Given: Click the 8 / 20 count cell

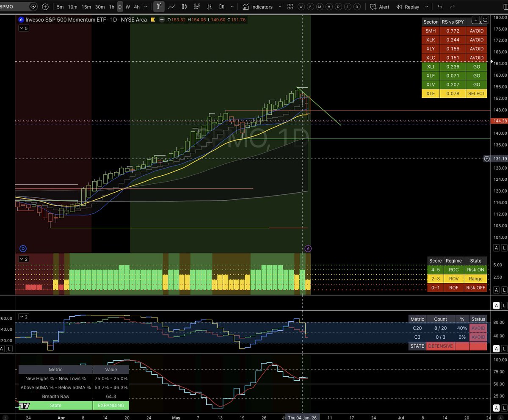Looking at the screenshot, I should 440,328.
